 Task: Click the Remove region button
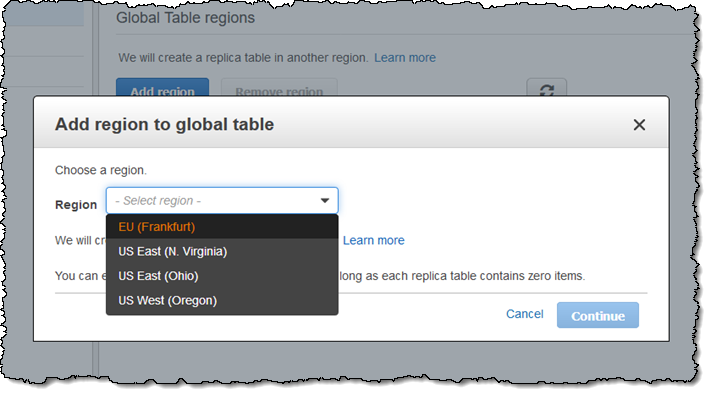pyautogui.click(x=279, y=87)
